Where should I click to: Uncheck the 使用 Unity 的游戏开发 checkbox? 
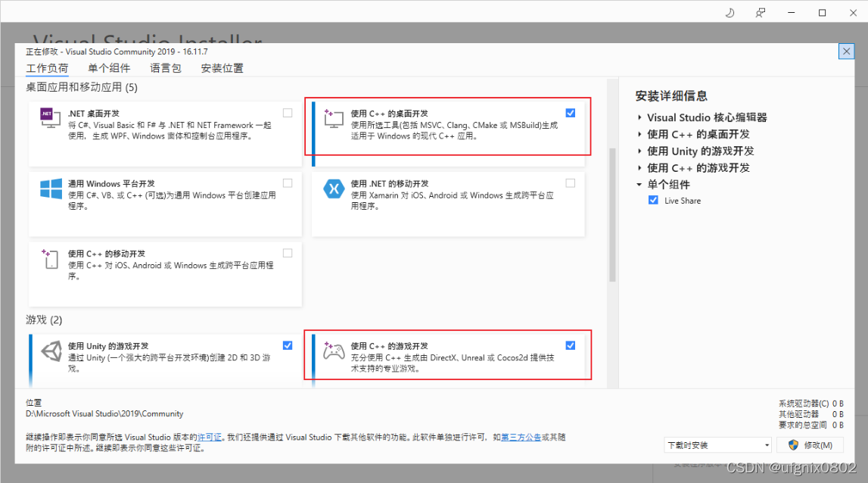[288, 346]
